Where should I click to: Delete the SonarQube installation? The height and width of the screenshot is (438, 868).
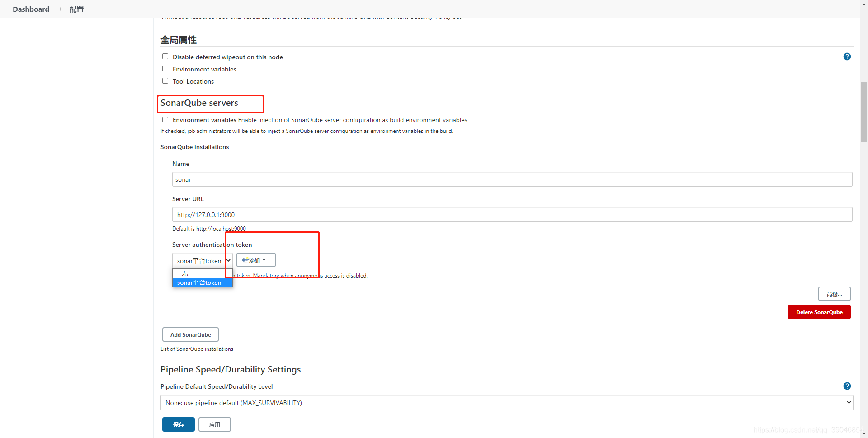pyautogui.click(x=819, y=312)
